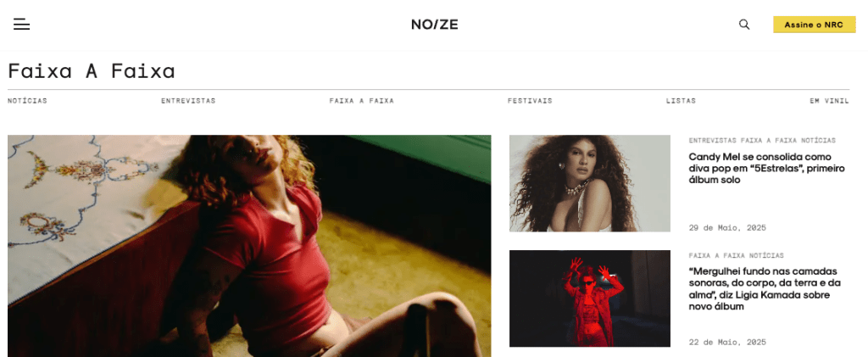Viewport: 868px width, 357px height.
Task: Click the 29 de Maio, 2025 date
Action: point(727,227)
